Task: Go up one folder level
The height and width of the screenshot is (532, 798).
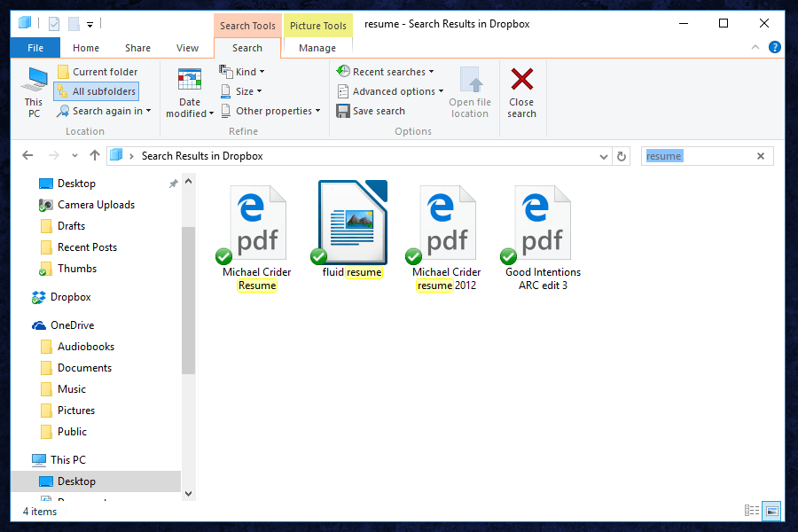Action: 95,156
